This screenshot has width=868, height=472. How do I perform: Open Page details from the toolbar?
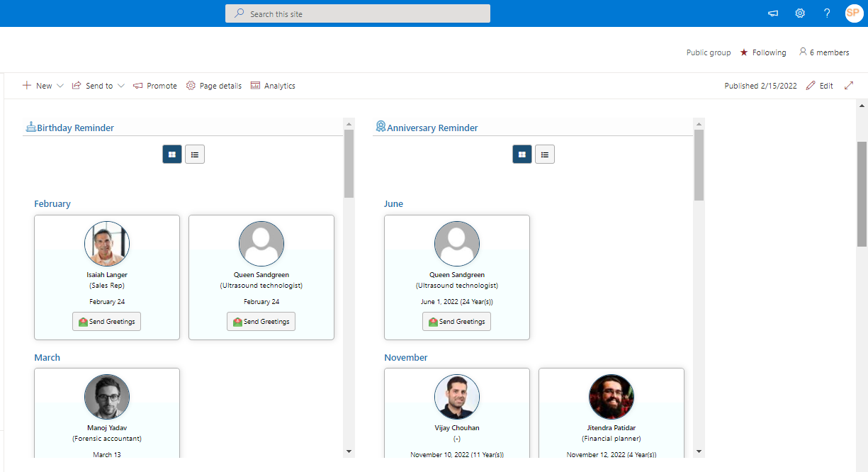[213, 85]
